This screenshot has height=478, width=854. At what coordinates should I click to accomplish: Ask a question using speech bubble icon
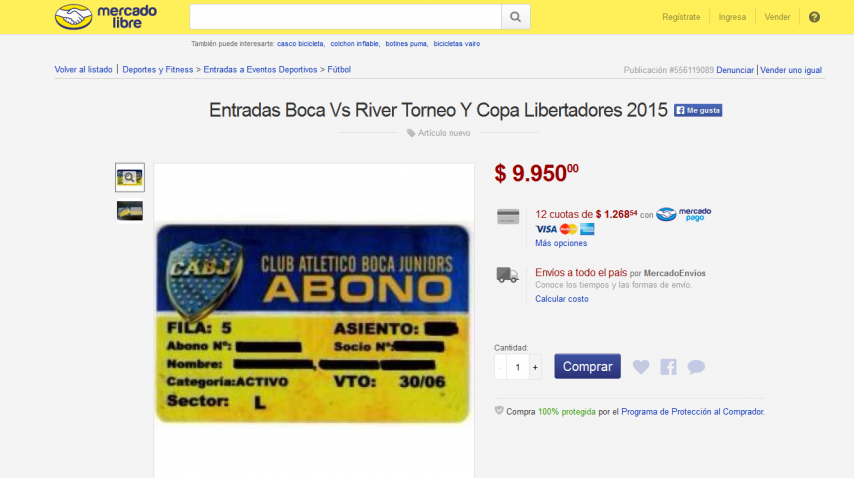tap(696, 367)
